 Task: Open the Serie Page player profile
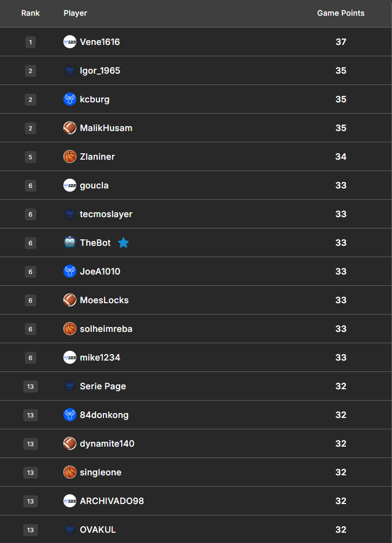103,386
